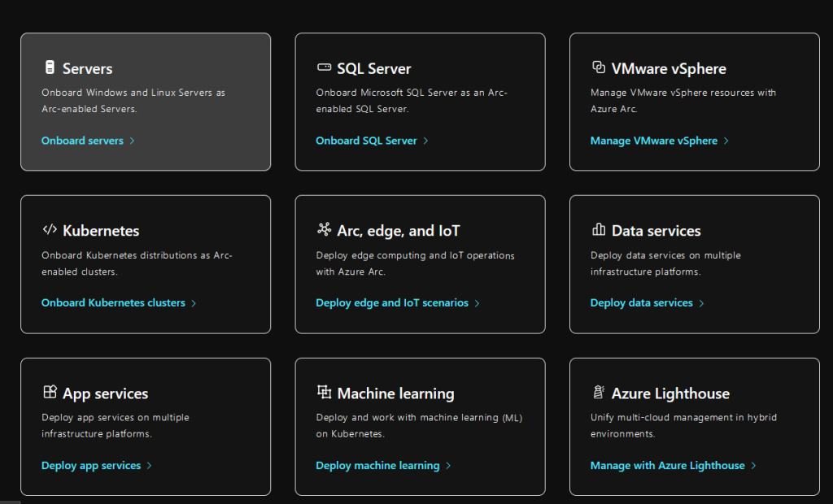Click 'Onboard Windows and Linux Servers' description

[133, 100]
